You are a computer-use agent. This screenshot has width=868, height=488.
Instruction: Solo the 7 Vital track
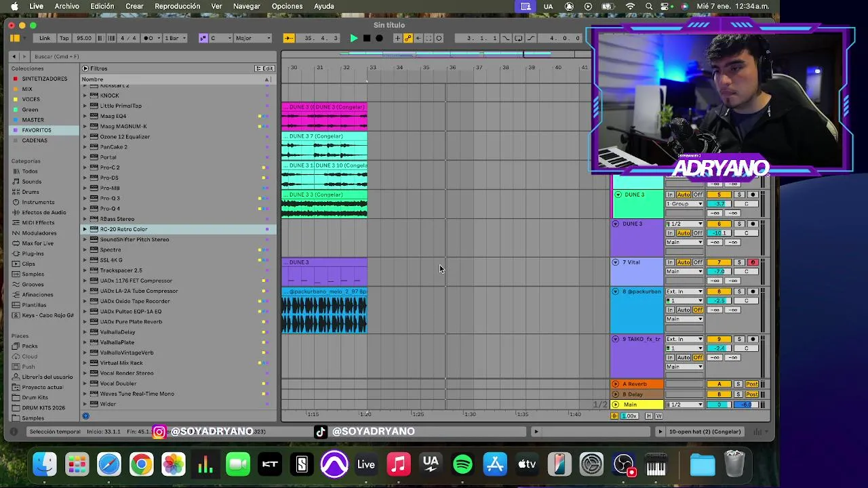[739, 262]
